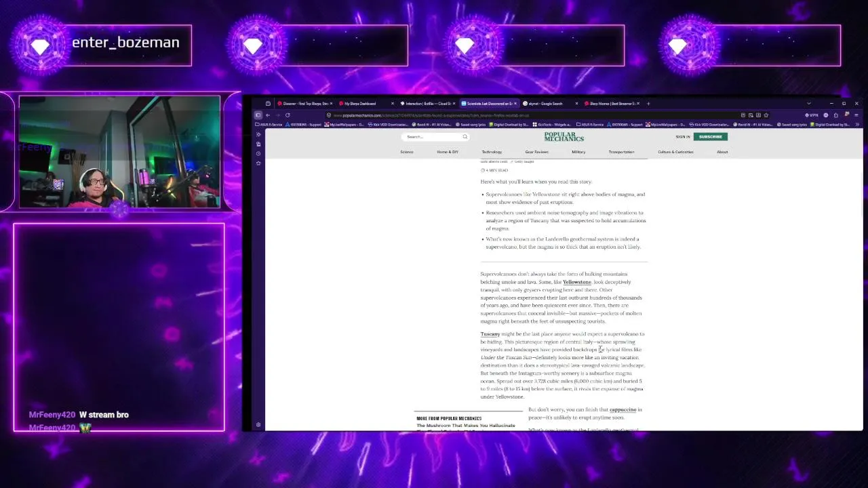Open the browser hamburger menu
Screen dimensions: 868x488
(856, 115)
